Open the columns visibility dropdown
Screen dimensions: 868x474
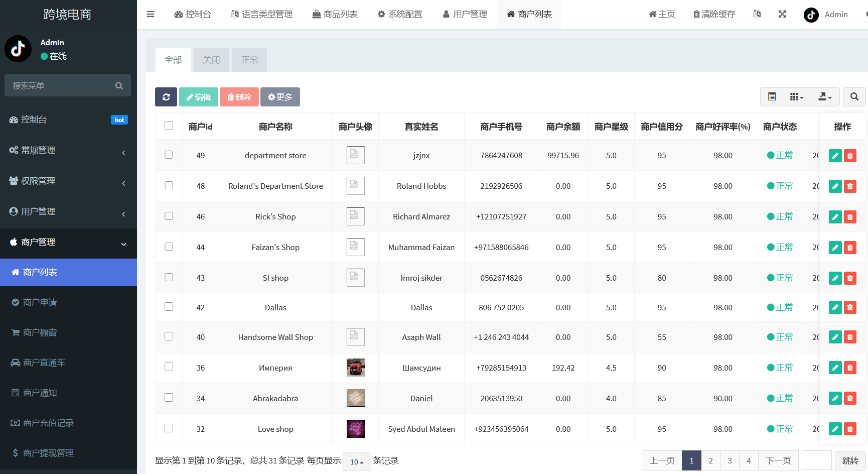(796, 97)
